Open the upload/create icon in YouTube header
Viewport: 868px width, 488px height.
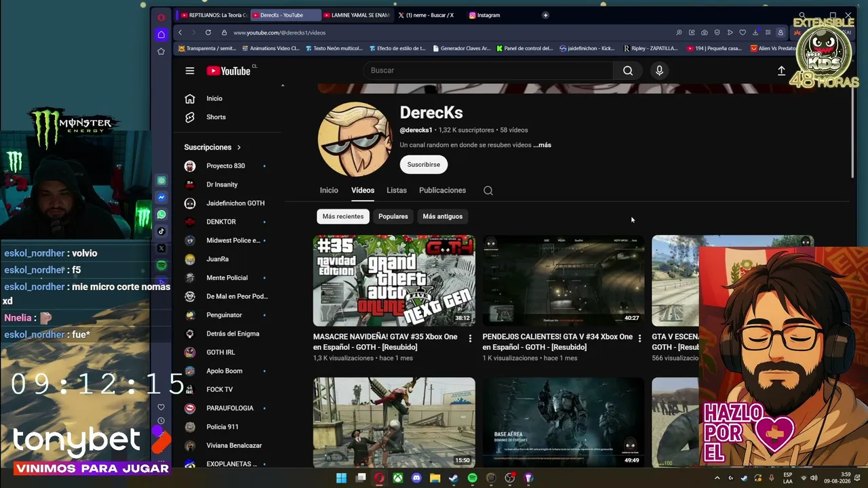[x=781, y=70]
